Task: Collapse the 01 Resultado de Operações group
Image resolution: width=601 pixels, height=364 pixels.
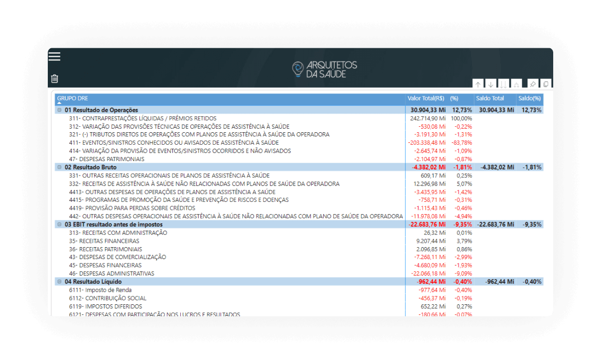Action: [x=59, y=110]
